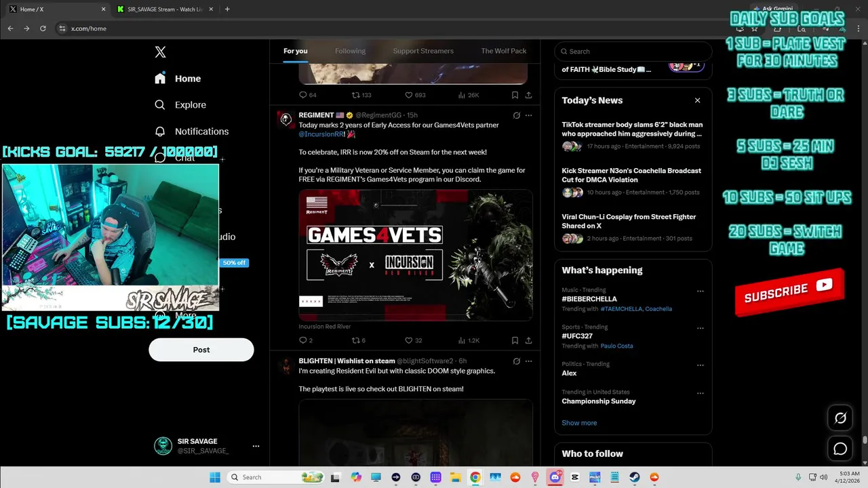This screenshot has width=868, height=488.
Task: Open the Windows Start menu
Action: [x=214, y=477]
